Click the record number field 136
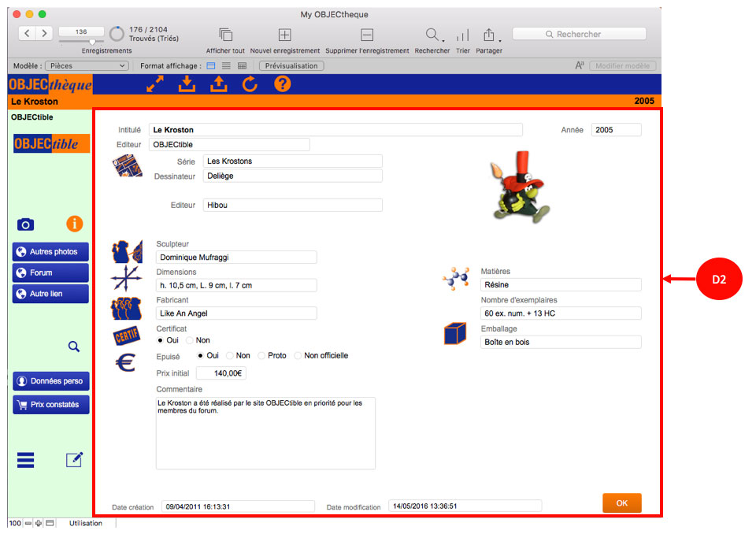This screenshot has width=756, height=534. pos(81,32)
